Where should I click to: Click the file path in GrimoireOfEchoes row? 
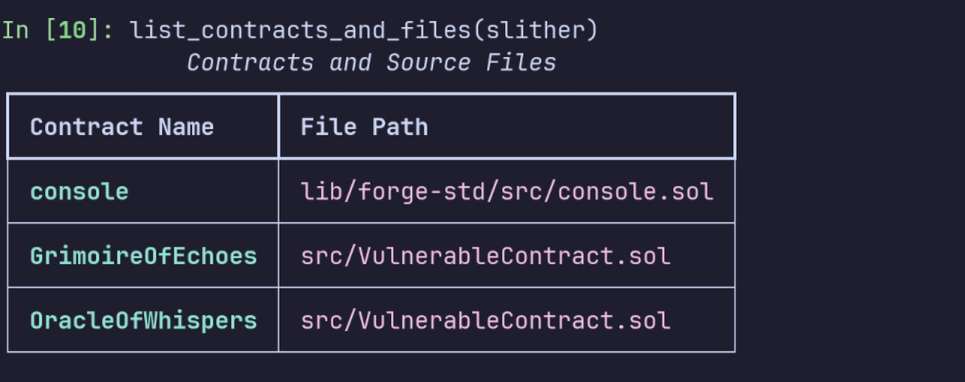[x=486, y=256]
